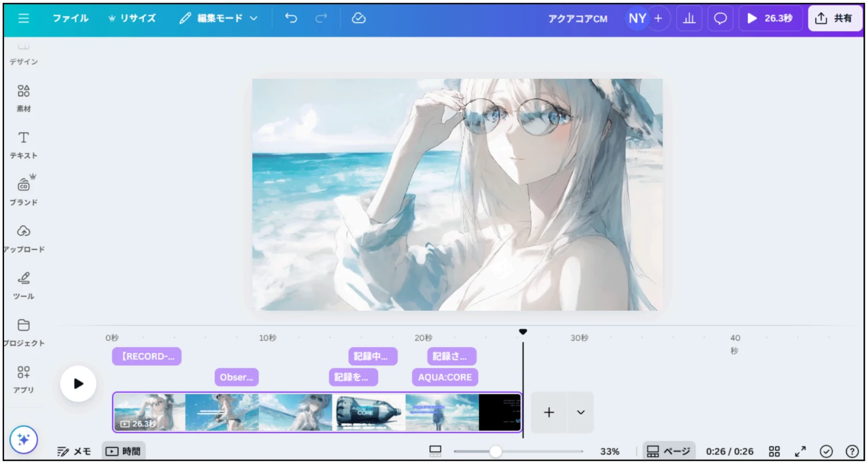Open the 素材 elements panel
Screen dimensions: 868x464
[23, 98]
